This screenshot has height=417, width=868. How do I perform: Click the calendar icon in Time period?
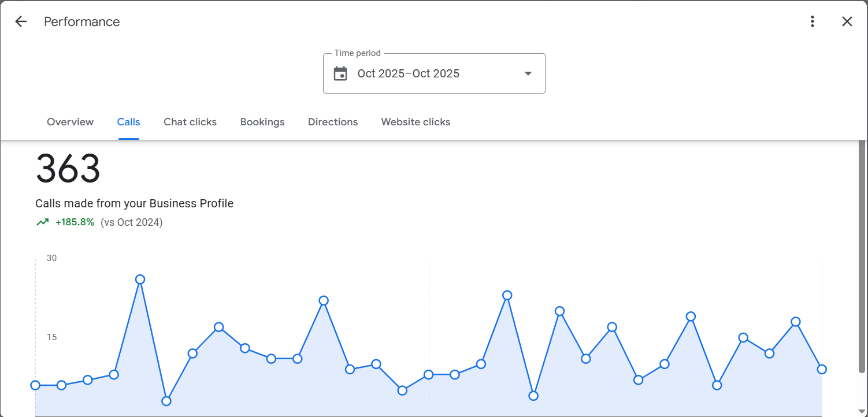pyautogui.click(x=341, y=74)
